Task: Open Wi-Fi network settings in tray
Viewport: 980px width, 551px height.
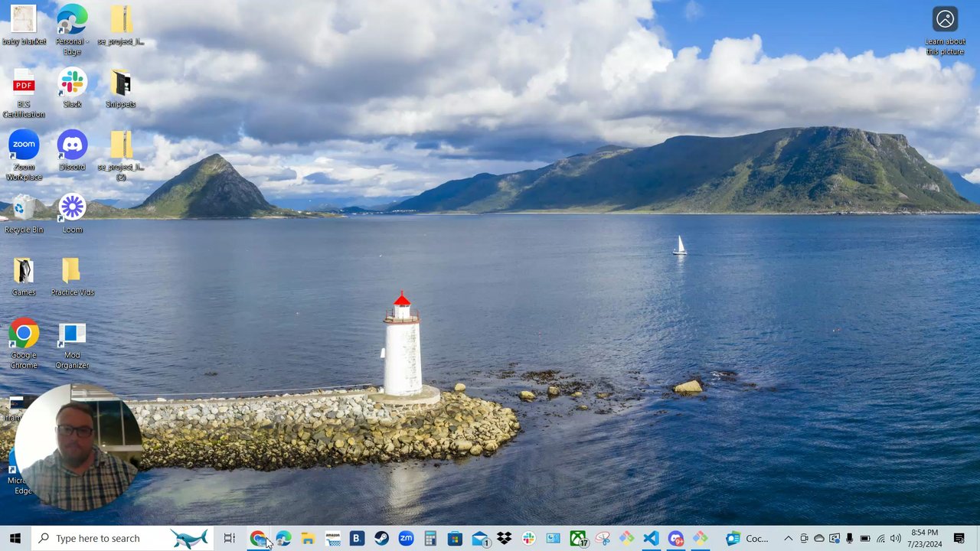Action: (x=880, y=539)
